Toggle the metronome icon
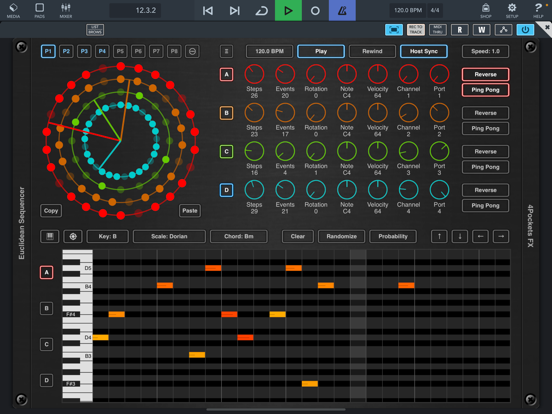Screen dimensions: 552x414 pos(342,11)
